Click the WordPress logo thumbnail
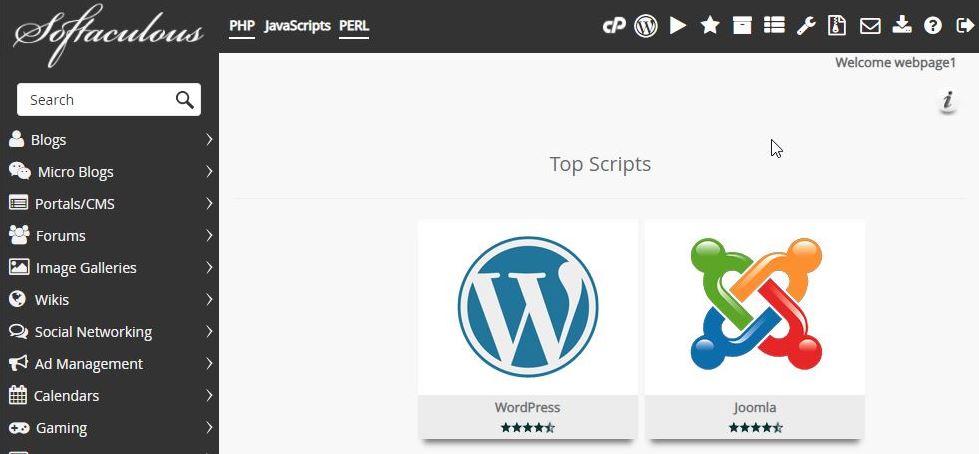979x454 pixels. pos(528,307)
